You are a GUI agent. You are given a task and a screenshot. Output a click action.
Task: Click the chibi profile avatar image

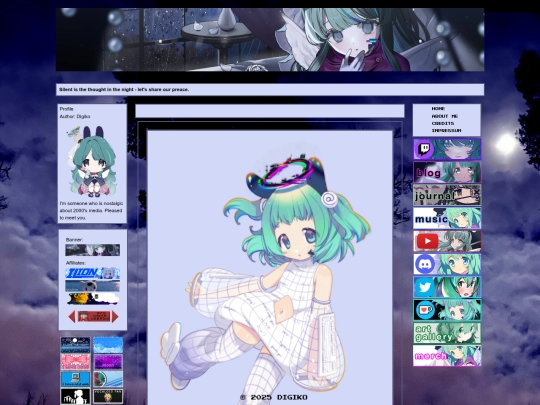92,161
